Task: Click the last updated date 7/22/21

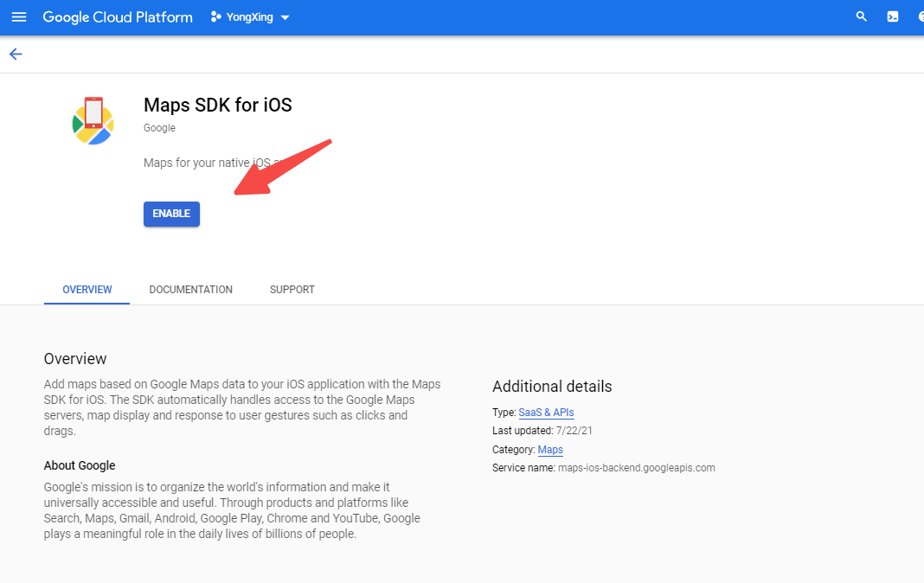Action: 574,431
